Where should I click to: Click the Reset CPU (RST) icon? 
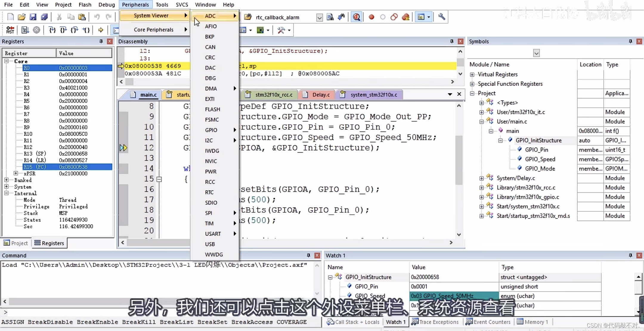(10, 30)
